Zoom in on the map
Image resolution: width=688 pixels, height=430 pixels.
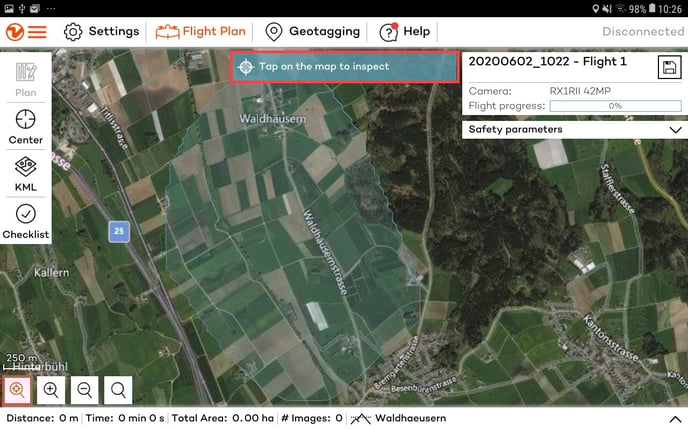tap(51, 391)
